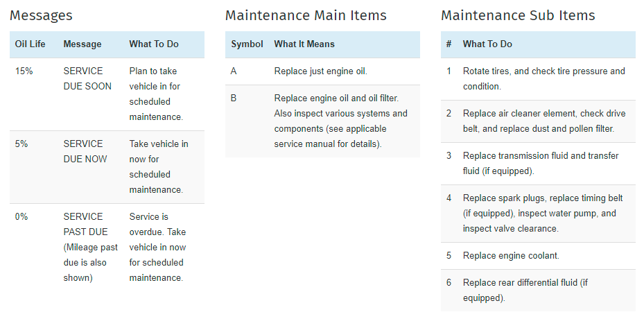
Task: Click the 'Replace transmission fluid' sub item
Action: 538,164
